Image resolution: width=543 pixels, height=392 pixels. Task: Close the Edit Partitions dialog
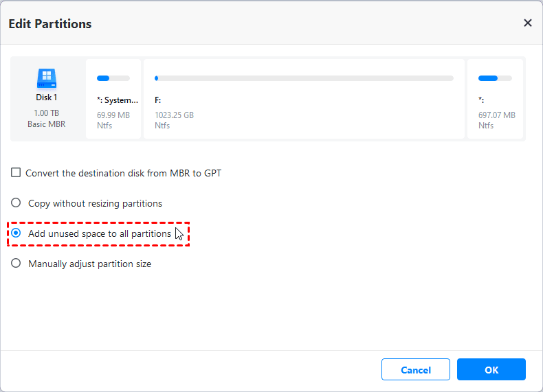(527, 23)
